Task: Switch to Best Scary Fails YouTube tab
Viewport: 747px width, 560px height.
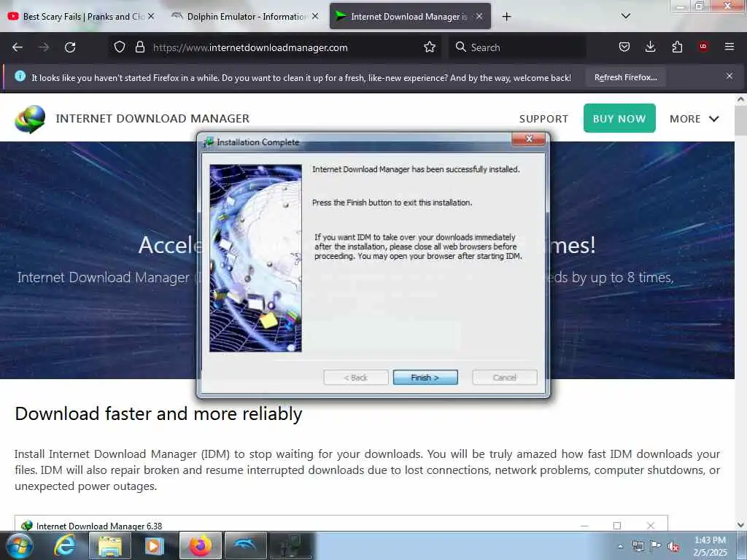Action: pyautogui.click(x=81, y=16)
